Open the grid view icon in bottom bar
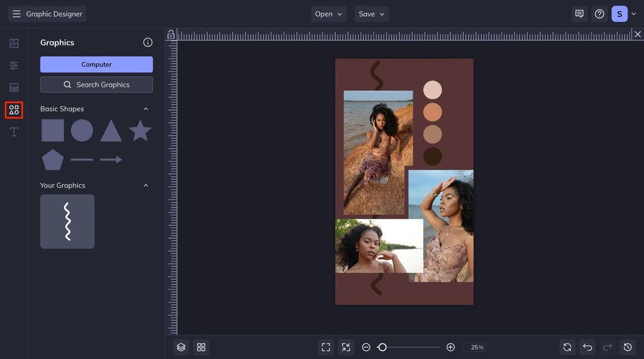 pyautogui.click(x=201, y=347)
